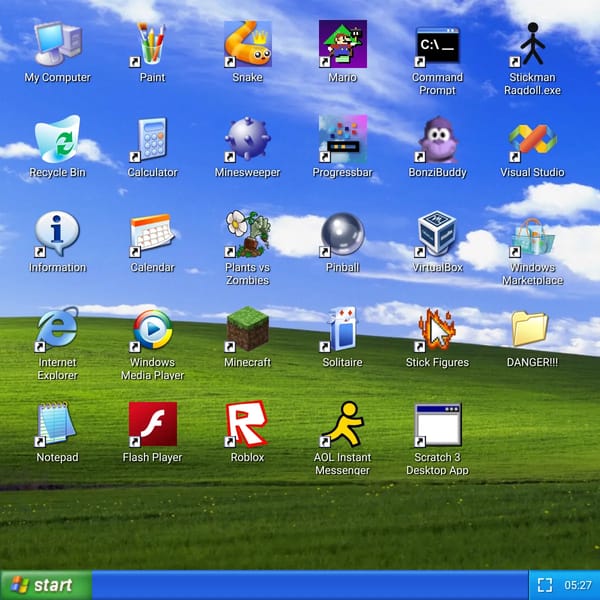
Task: Open Windows Media Player shortcut
Action: click(x=152, y=330)
